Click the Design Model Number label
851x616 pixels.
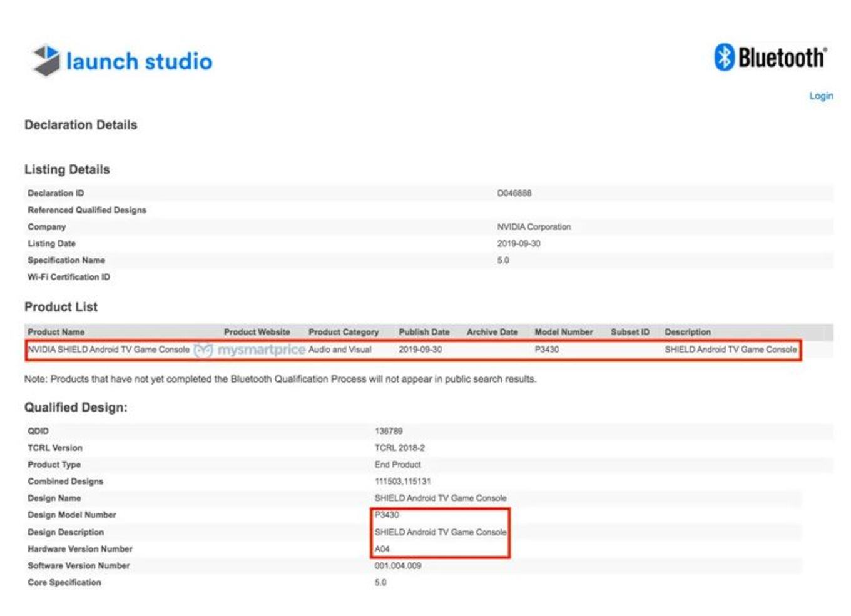pos(72,515)
